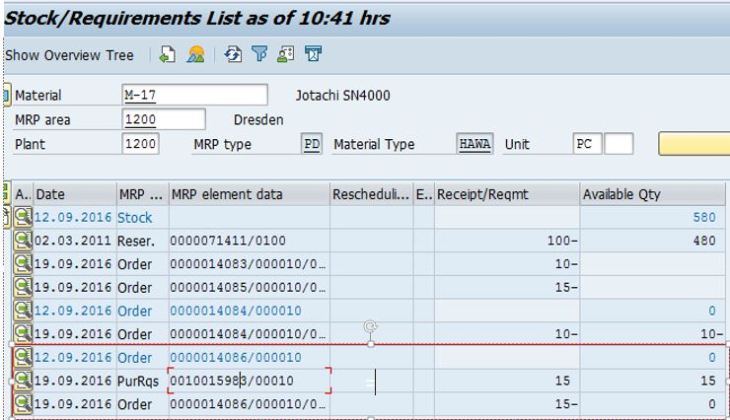730x420 pixels.
Task: Click the Material Type HAWA box
Action: tap(474, 144)
